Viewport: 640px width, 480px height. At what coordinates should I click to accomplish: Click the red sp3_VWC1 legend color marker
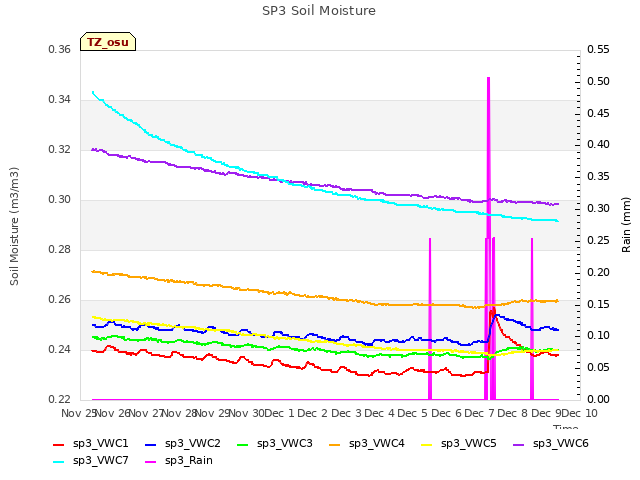59,444
